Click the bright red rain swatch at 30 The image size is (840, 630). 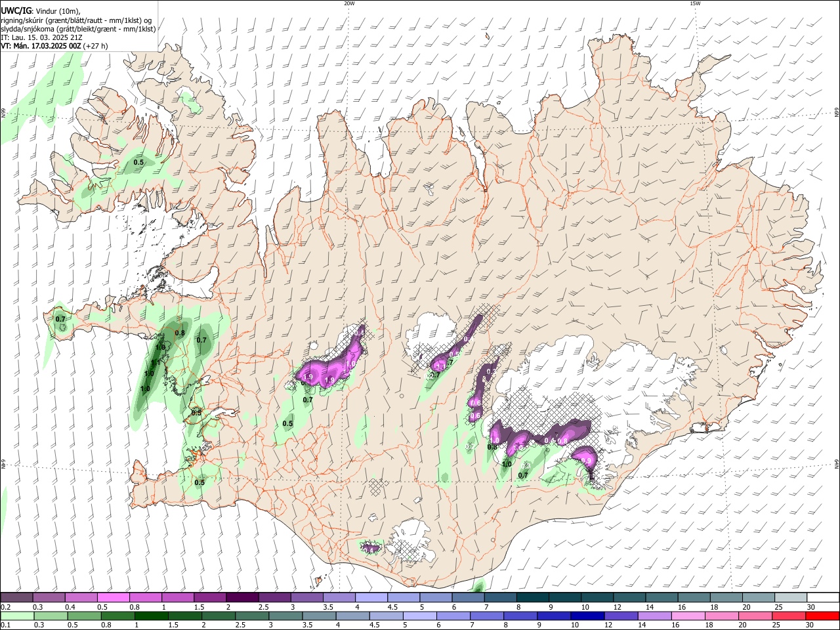coord(823,616)
